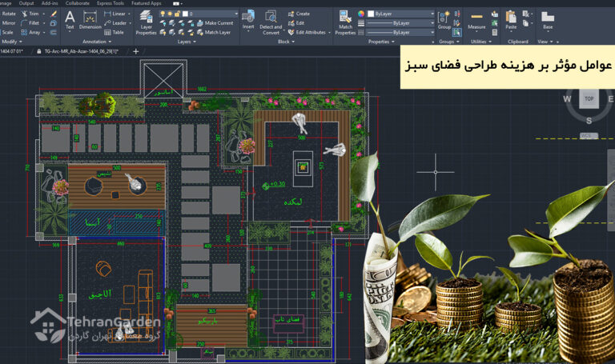The height and width of the screenshot is (364, 615).
Task: Expand the Modify panel
Action: (12, 42)
